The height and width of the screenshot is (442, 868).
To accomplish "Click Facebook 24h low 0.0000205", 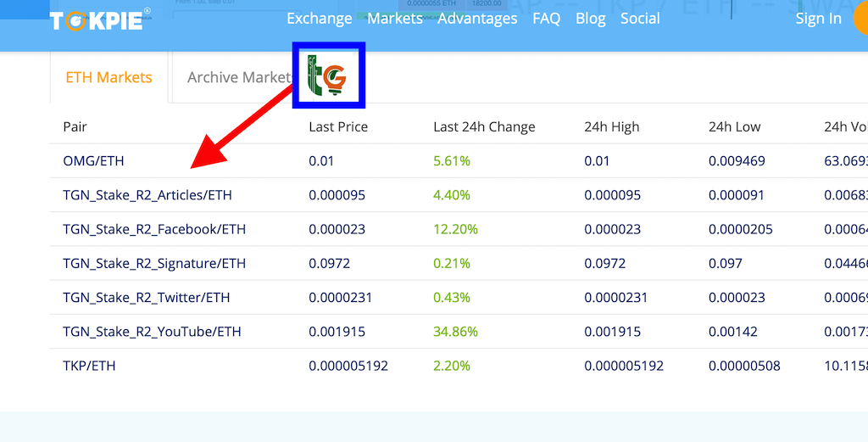I will (x=741, y=229).
